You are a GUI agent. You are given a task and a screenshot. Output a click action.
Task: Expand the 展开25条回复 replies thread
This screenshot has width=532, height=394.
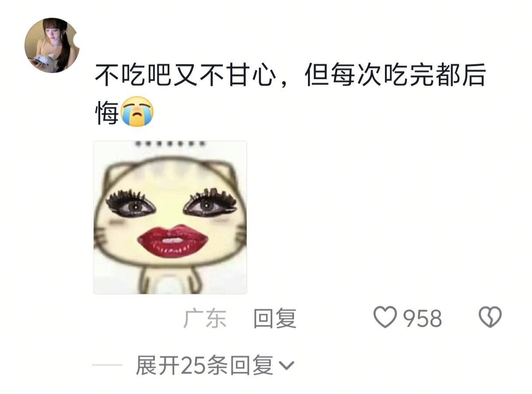pos(215,365)
